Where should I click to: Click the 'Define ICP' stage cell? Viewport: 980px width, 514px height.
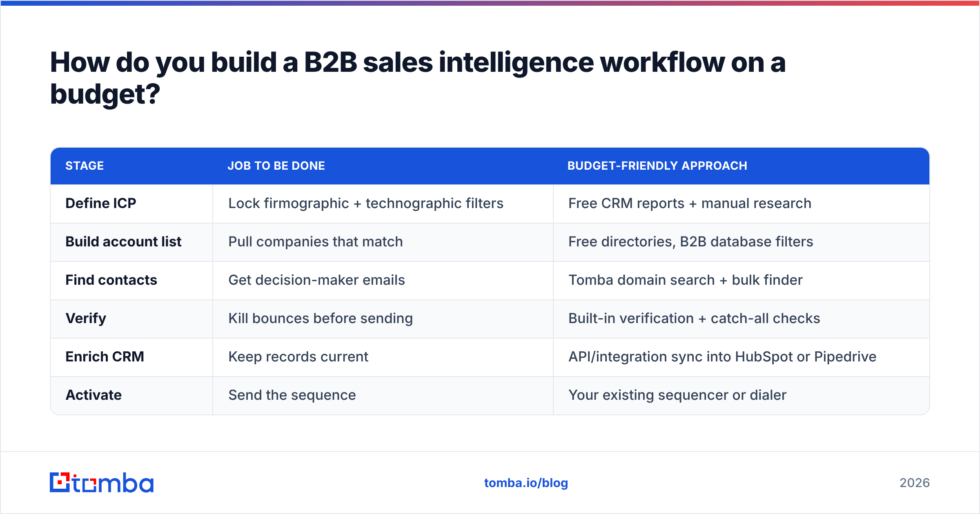click(131, 204)
